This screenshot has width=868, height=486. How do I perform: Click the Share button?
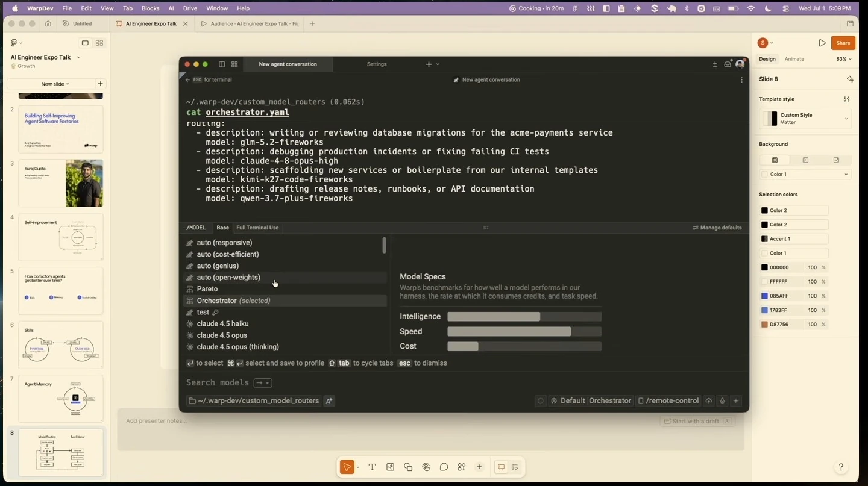[843, 43]
